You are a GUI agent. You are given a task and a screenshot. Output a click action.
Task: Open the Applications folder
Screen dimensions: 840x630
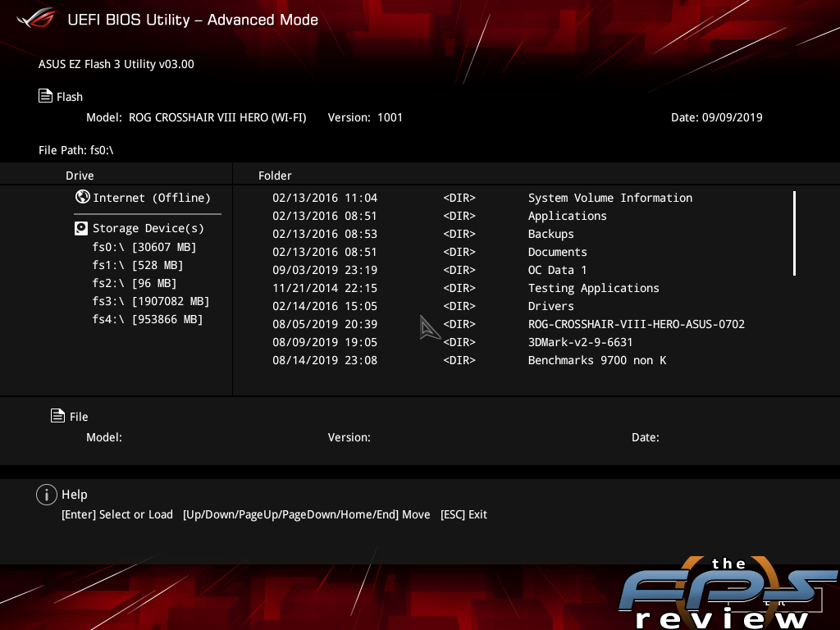pos(568,216)
